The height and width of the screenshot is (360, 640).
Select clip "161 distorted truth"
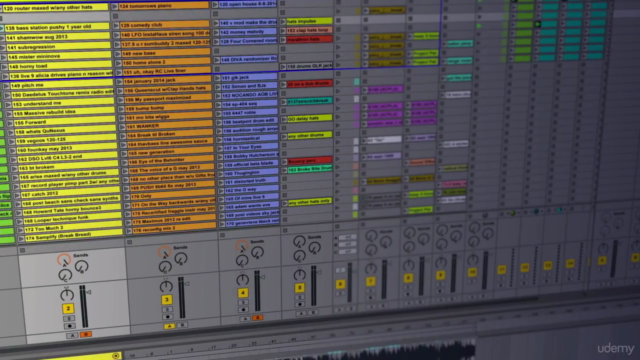(251, 181)
